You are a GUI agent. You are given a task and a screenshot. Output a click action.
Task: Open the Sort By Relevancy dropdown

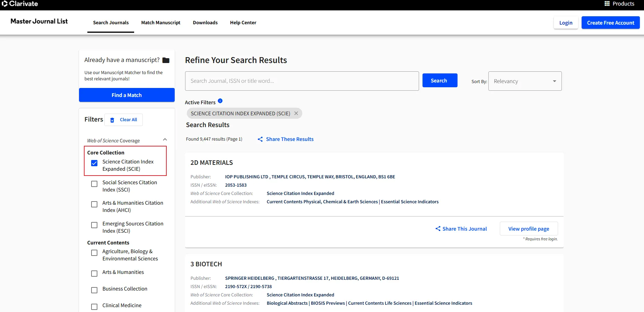click(525, 81)
